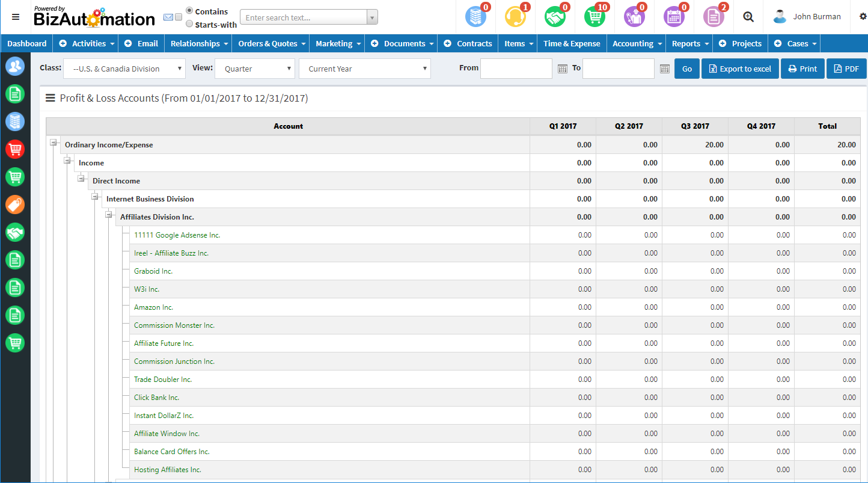Click the From date input field
The width and height of the screenshot is (868, 483).
(x=516, y=69)
